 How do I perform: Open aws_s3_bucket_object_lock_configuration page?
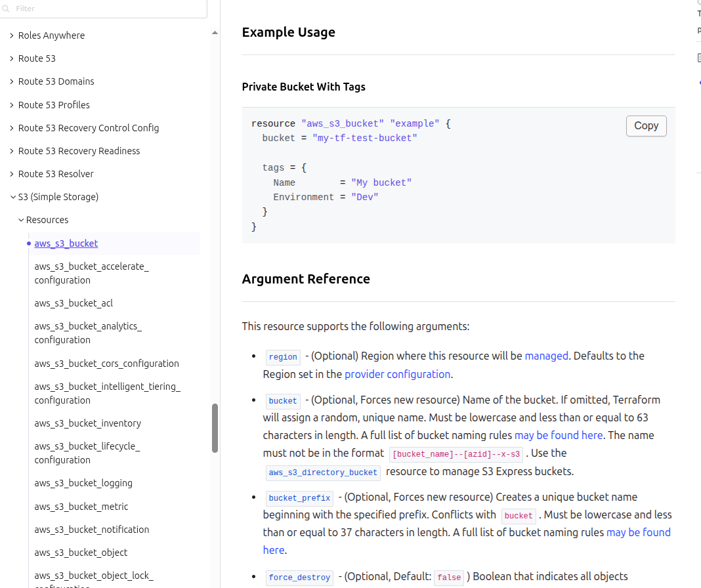pos(94,579)
